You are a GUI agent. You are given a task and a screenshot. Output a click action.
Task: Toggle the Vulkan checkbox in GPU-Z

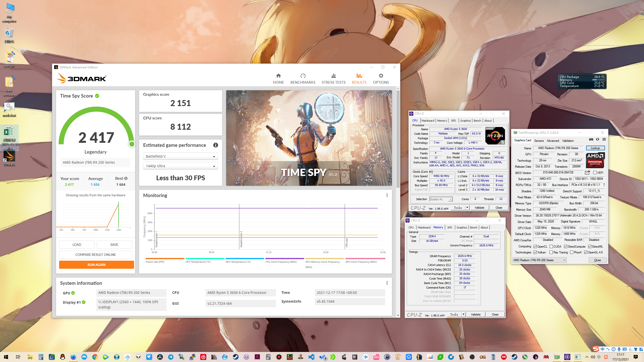point(535,252)
